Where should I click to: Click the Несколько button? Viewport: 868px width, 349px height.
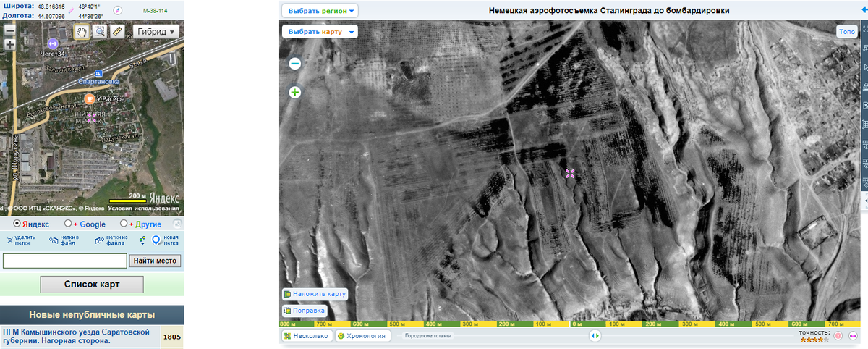(307, 336)
